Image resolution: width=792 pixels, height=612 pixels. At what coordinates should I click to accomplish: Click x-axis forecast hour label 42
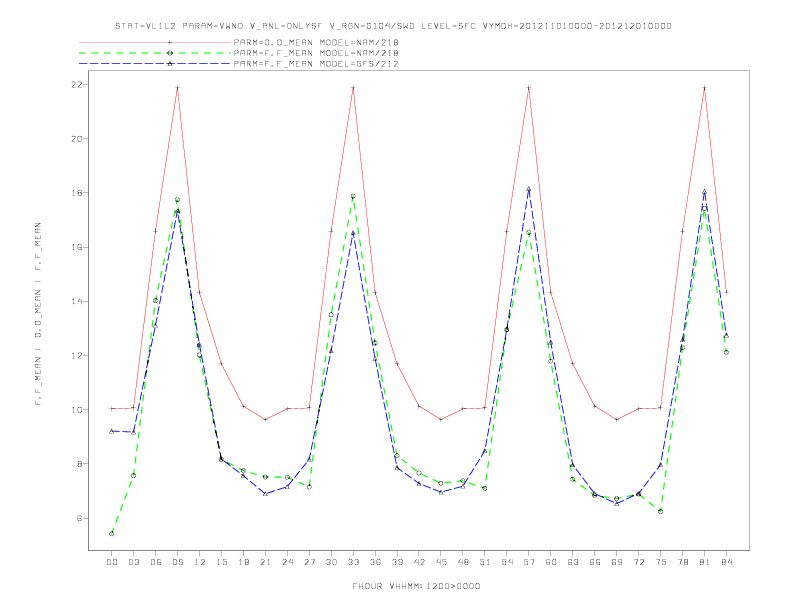[419, 562]
